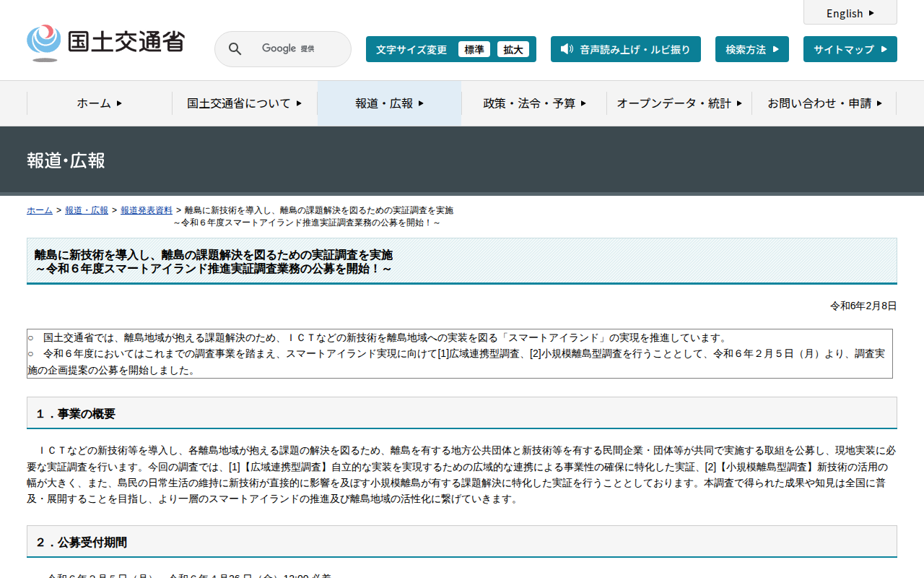Image resolution: width=924 pixels, height=578 pixels.
Task: Click the magnifying glass search icon
Action: pos(235,49)
